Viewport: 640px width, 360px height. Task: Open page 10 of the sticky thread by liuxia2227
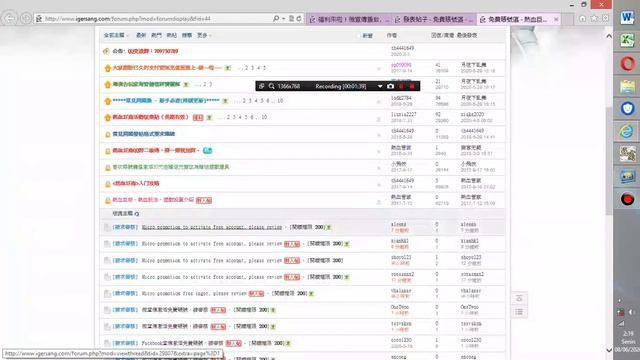coord(264,118)
